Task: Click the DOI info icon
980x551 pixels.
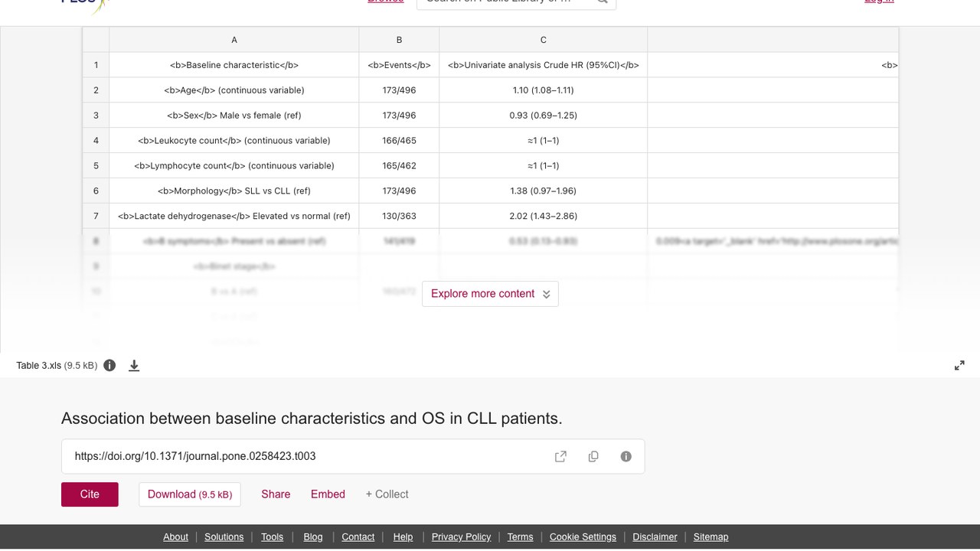Action: click(626, 456)
